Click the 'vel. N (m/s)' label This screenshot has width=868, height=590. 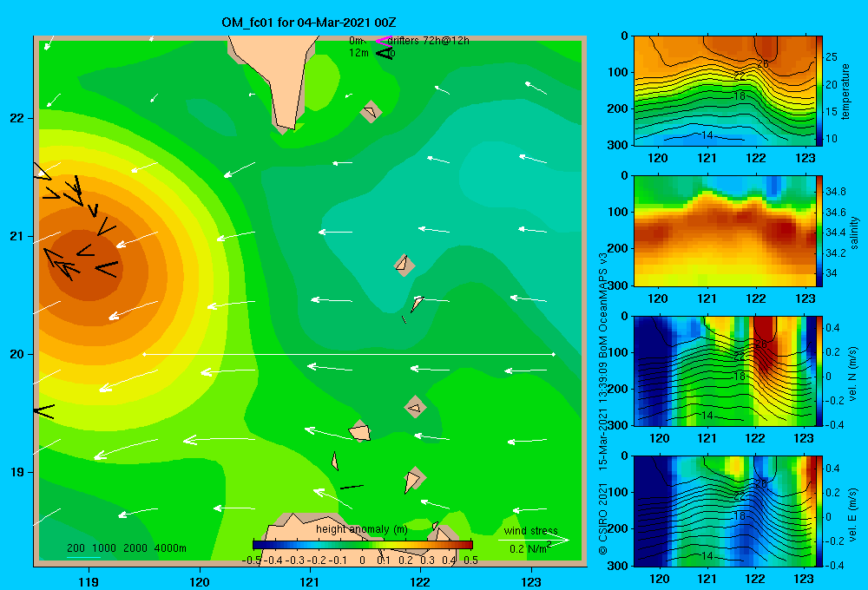click(852, 374)
